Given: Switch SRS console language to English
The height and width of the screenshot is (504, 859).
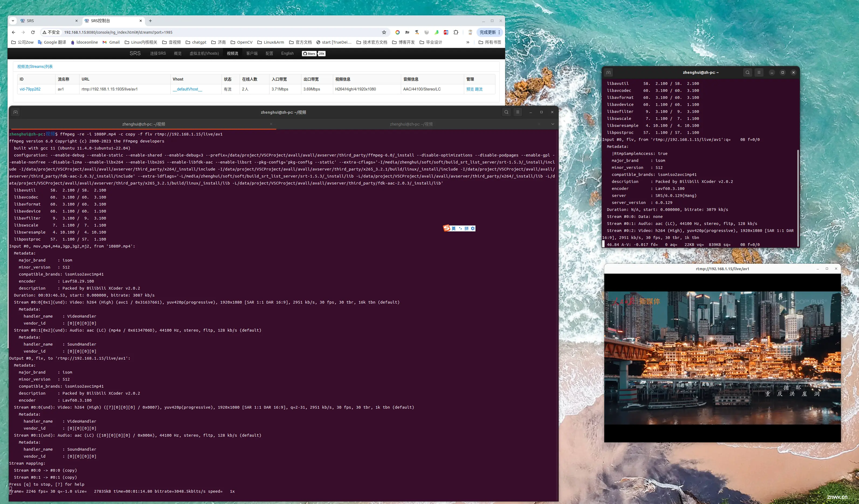Looking at the screenshot, I should (x=287, y=54).
